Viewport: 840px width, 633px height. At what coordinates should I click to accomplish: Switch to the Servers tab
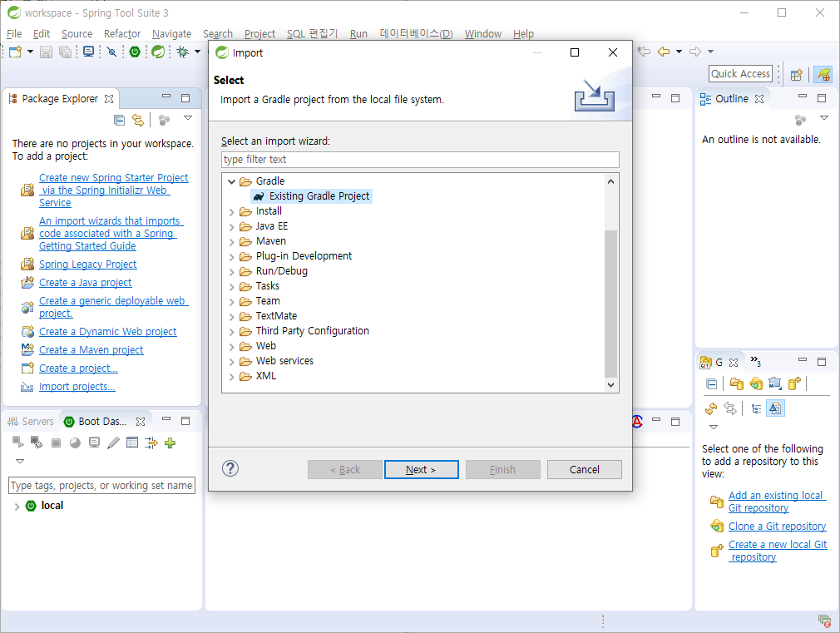coord(31,422)
